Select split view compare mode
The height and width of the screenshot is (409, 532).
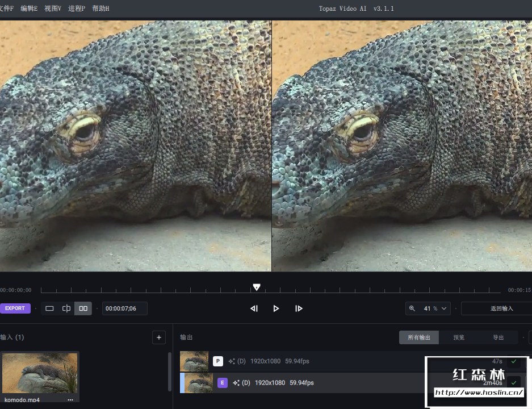(x=66, y=308)
